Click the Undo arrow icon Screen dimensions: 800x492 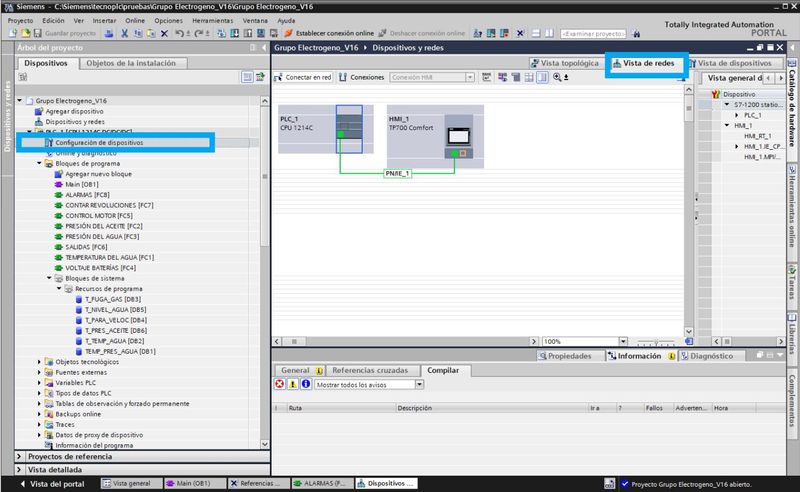180,33
